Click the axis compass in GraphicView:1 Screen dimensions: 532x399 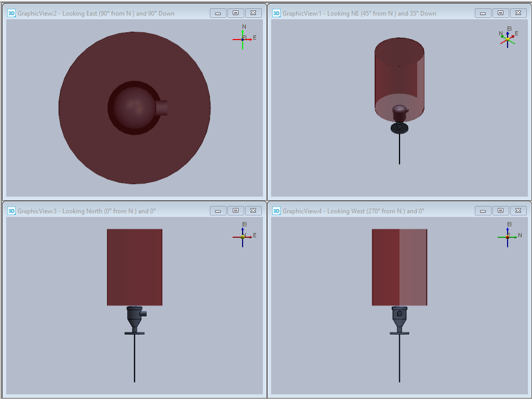(508, 37)
